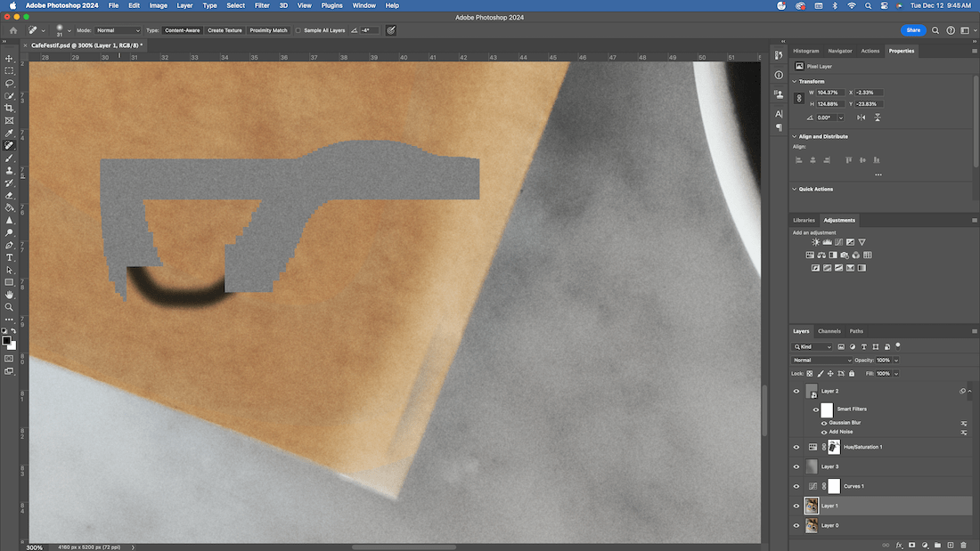Viewport: 980px width, 551px height.
Task: Select the Type tool
Action: pyautogui.click(x=9, y=257)
